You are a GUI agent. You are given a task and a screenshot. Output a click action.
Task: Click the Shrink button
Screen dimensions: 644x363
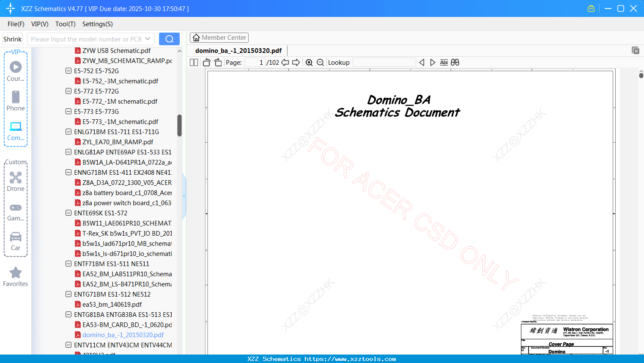[x=13, y=39]
